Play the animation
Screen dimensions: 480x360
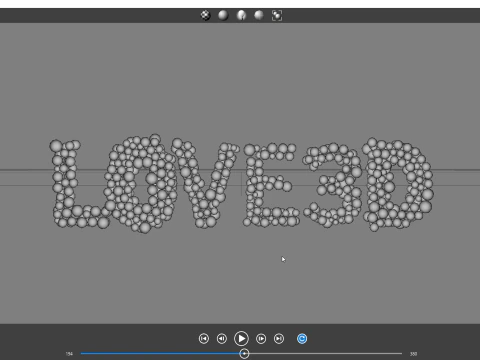point(241,339)
